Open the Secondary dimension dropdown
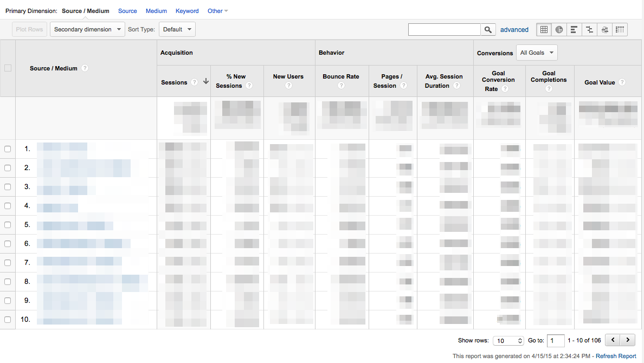This screenshot has height=363, width=644. tap(87, 30)
